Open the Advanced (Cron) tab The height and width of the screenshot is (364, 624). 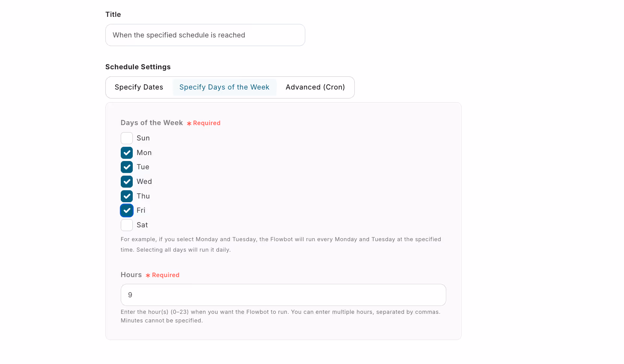pyautogui.click(x=315, y=87)
